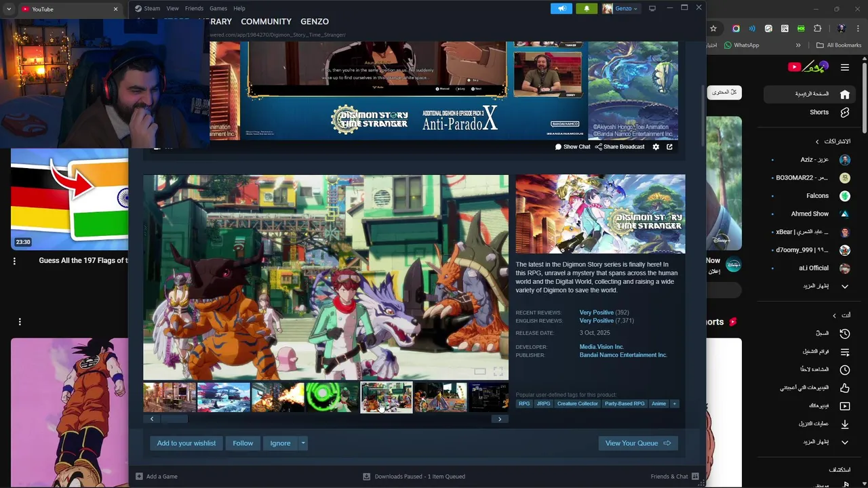Viewport: 868px width, 488px height.
Task: Open the Chrome extensions puzzle icon
Action: click(x=817, y=28)
